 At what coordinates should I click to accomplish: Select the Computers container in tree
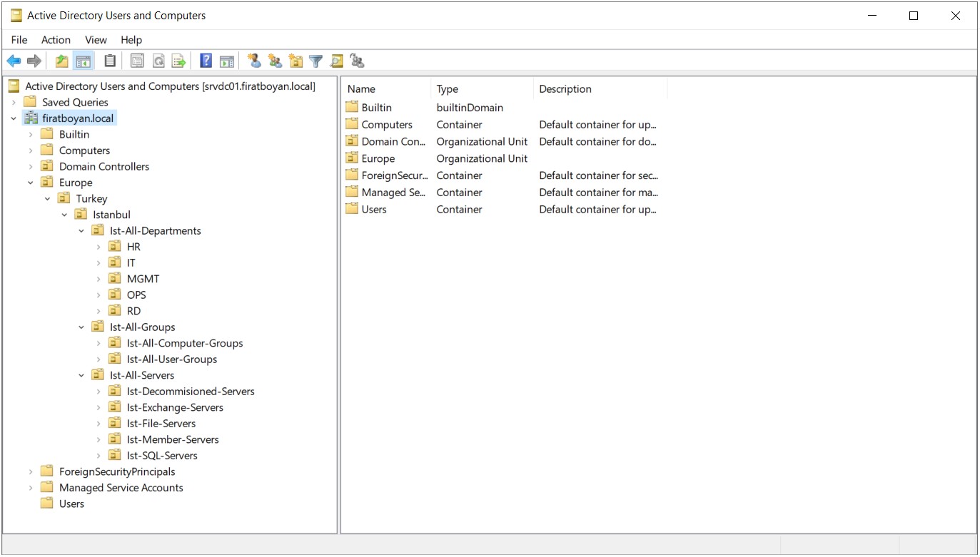coord(84,150)
